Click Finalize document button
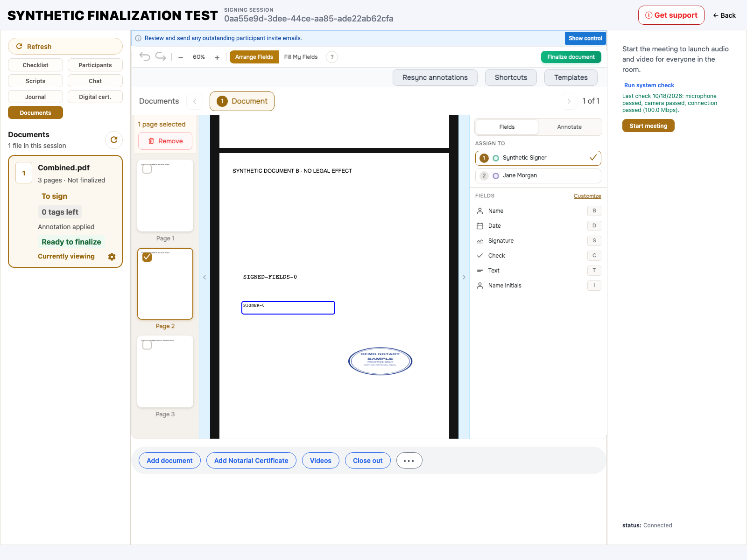Image resolution: width=747 pixels, height=560 pixels. coord(571,57)
